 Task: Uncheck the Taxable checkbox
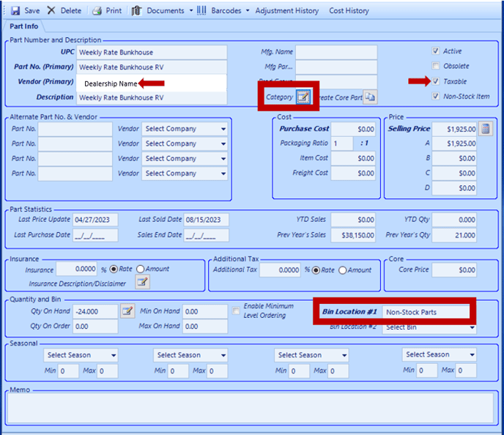click(436, 81)
